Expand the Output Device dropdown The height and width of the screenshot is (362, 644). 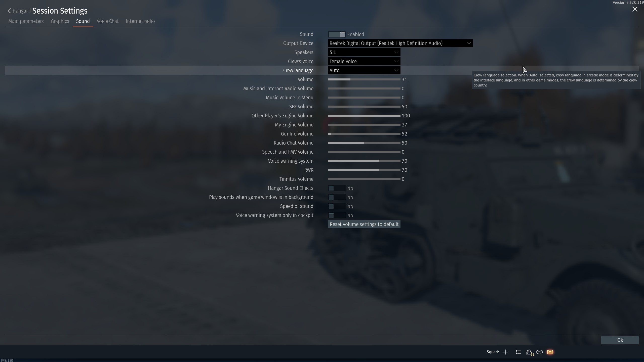coord(400,43)
